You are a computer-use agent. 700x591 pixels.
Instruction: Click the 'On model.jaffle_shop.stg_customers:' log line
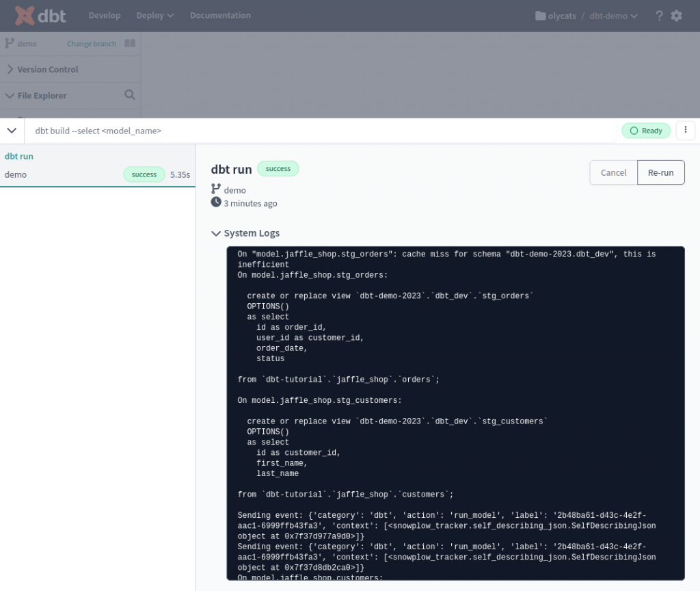click(x=319, y=400)
